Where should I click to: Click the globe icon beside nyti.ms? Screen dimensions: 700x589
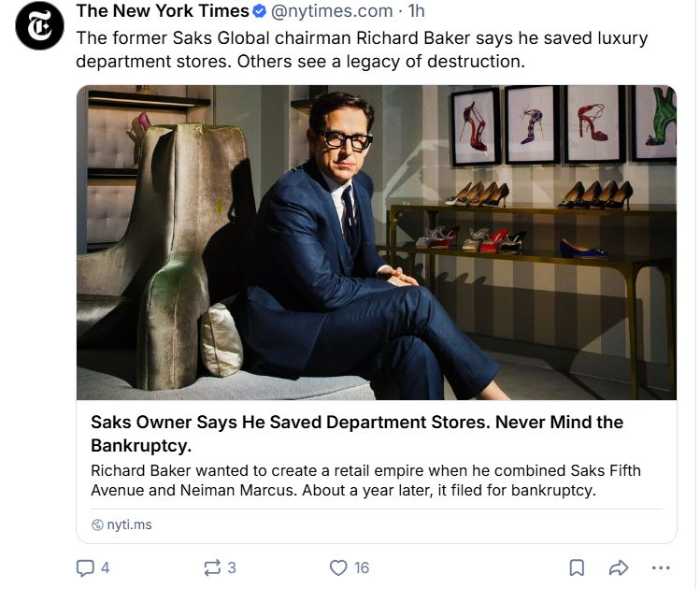pyautogui.click(x=97, y=524)
